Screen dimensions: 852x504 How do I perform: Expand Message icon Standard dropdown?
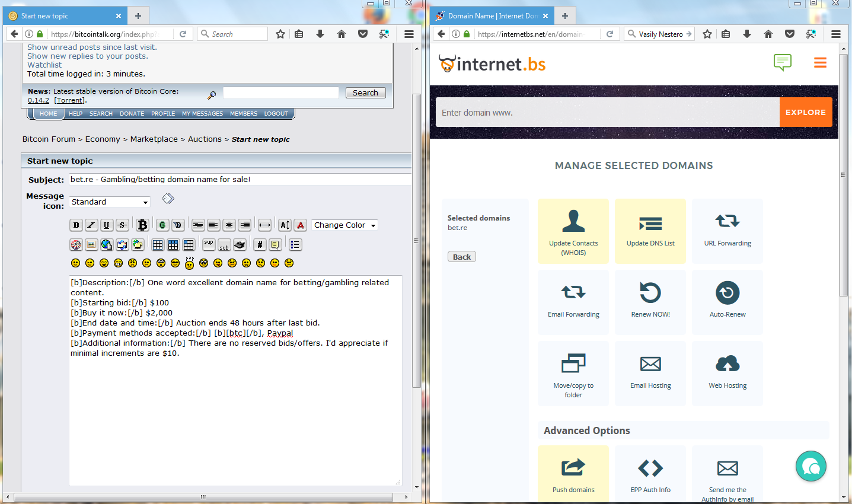pyautogui.click(x=110, y=202)
